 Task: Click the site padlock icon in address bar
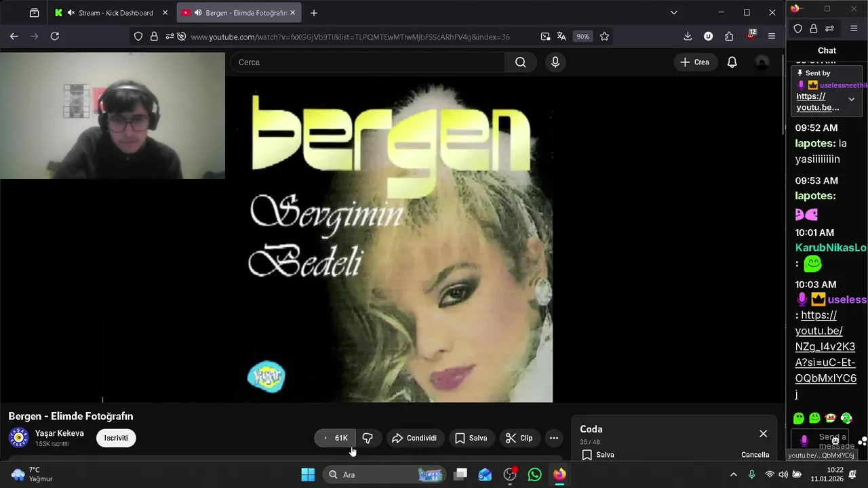click(x=154, y=37)
